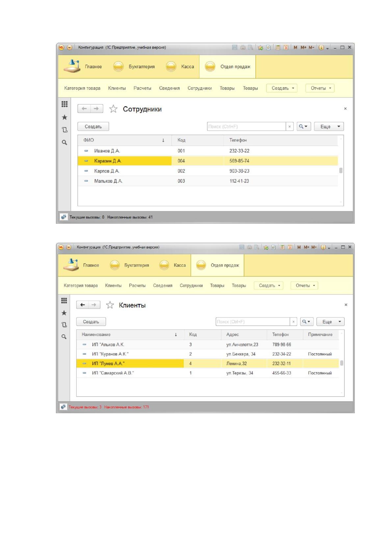Viewport: 392px width, 554px height.
Task: Open History icon in sidebar of Клиенты window
Action: [64, 325]
